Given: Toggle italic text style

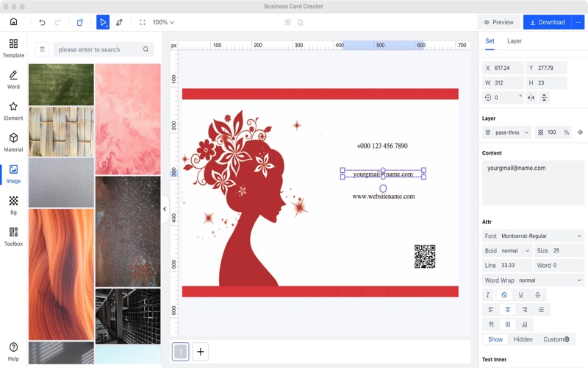Looking at the screenshot, I should (488, 295).
